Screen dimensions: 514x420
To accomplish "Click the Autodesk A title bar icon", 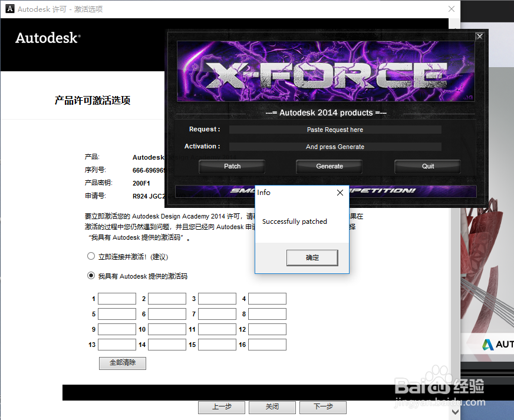I will click(x=10, y=9).
